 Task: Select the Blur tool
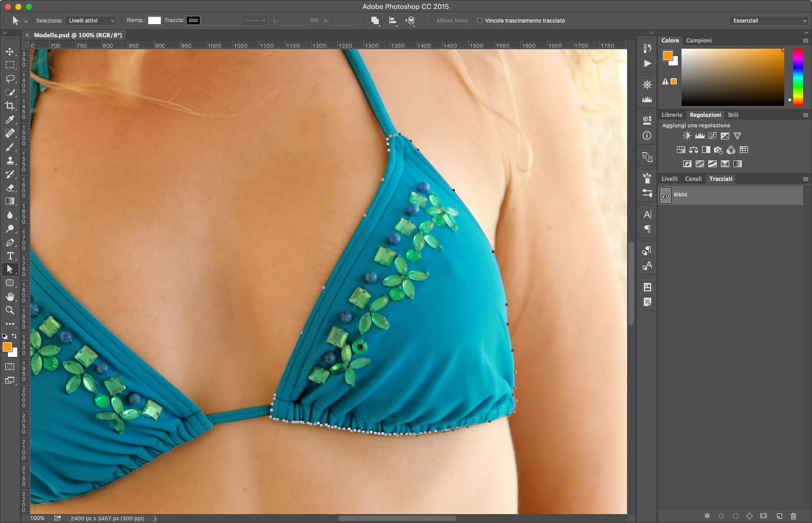click(x=10, y=215)
